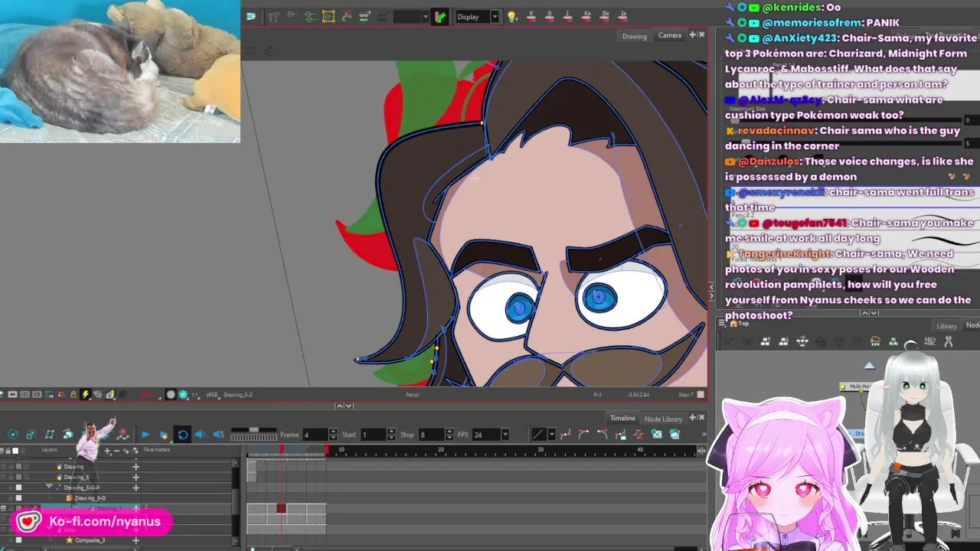Toggle the Drawing_5-G-P layer checkbox
Image resolution: width=980 pixels, height=551 pixels.
[18, 487]
